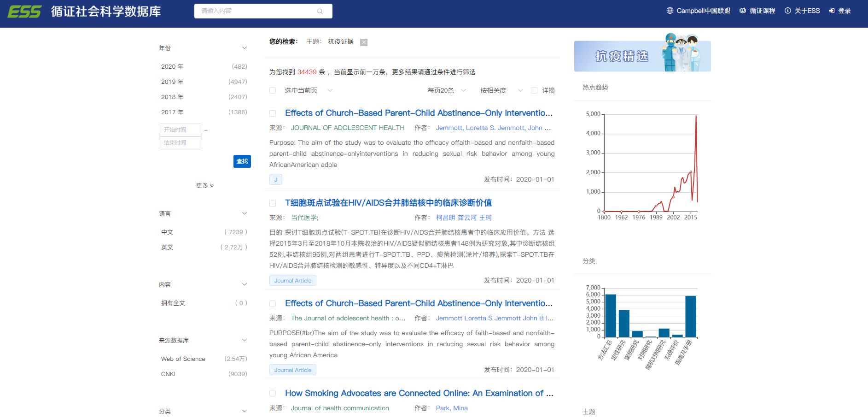Collapse the 内容 filter section

pos(245,284)
